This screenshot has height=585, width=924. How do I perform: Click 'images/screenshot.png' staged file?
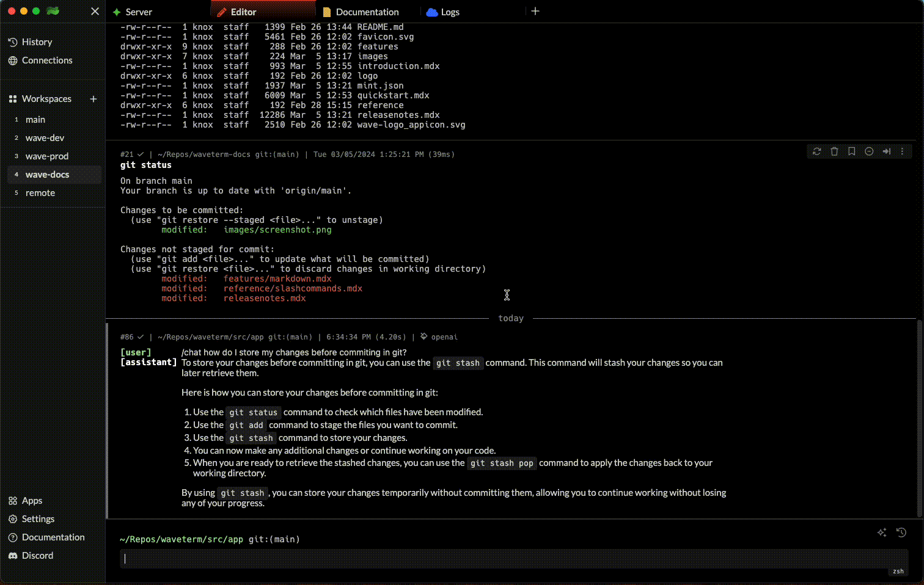(x=277, y=230)
